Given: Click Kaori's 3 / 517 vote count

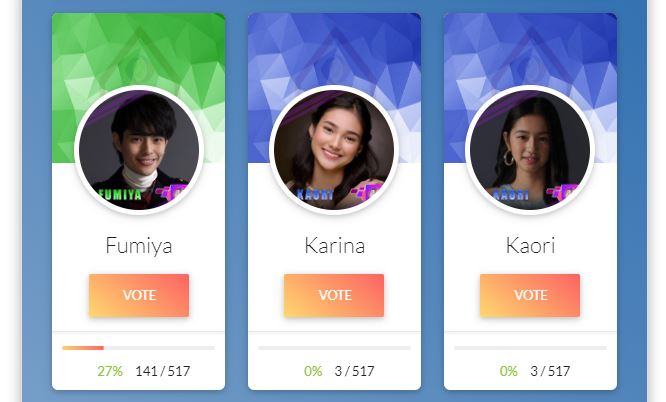Looking at the screenshot, I should point(550,371).
